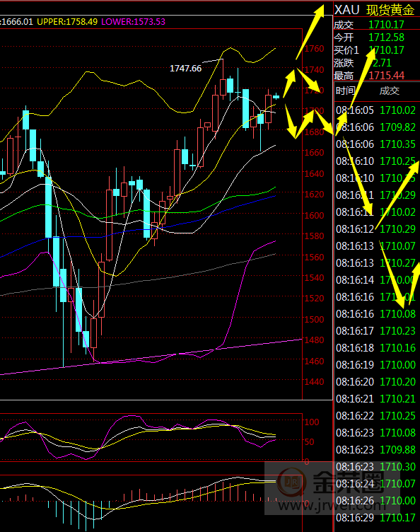
Task: Click the 1480 price axis label
Action: click(314, 340)
